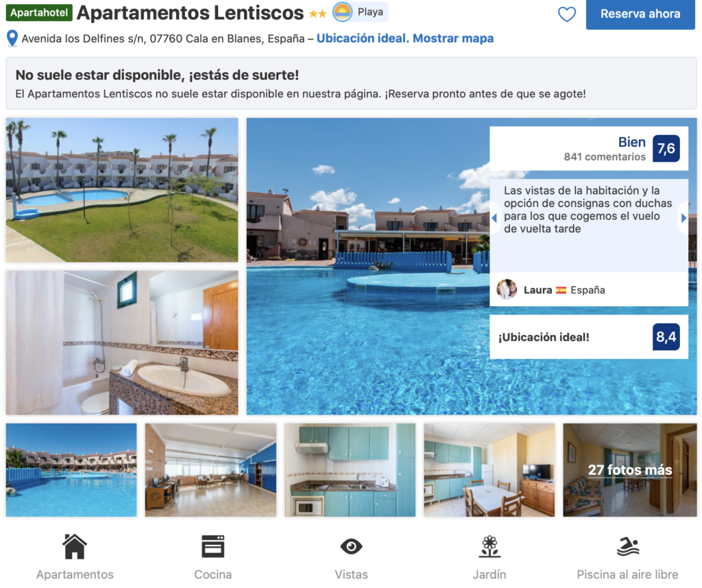The height and width of the screenshot is (588, 702).
Task: Open the bathroom photo thumbnail
Action: (122, 343)
